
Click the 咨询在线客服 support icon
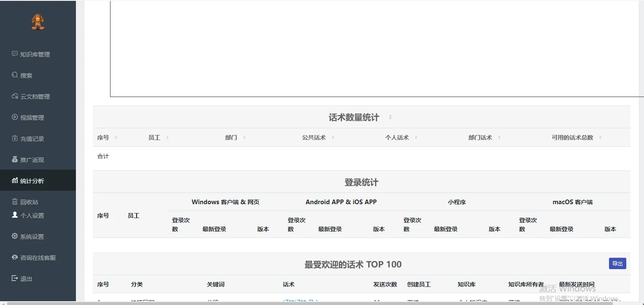(x=15, y=257)
